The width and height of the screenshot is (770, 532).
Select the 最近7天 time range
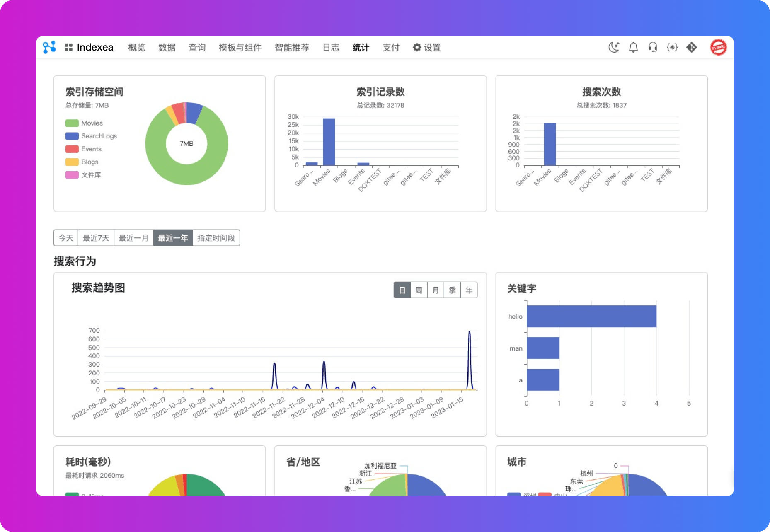point(96,238)
